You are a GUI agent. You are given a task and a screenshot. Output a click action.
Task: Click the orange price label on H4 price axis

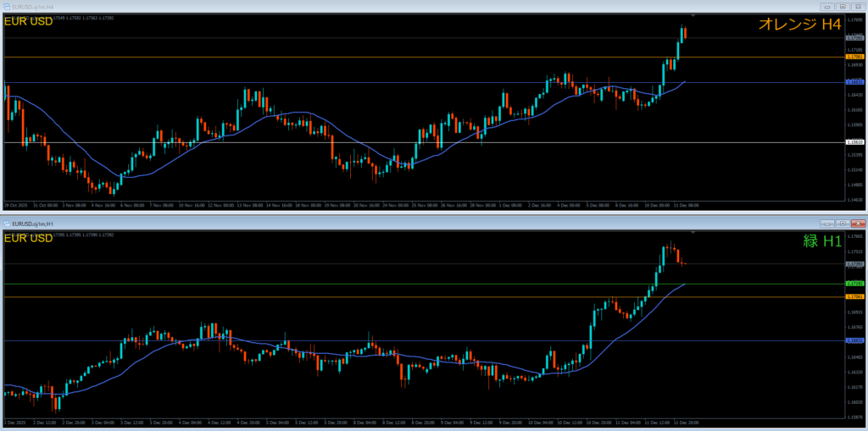854,57
